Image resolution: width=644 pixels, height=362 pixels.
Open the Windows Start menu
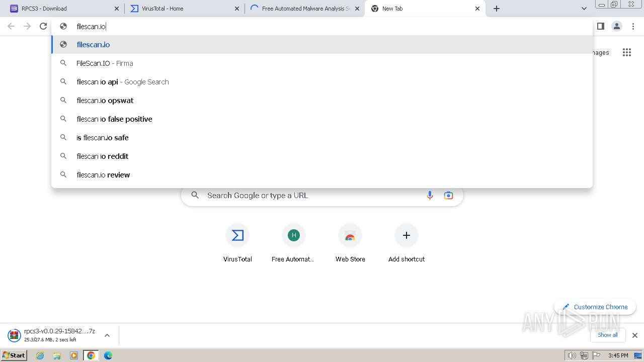(x=14, y=355)
